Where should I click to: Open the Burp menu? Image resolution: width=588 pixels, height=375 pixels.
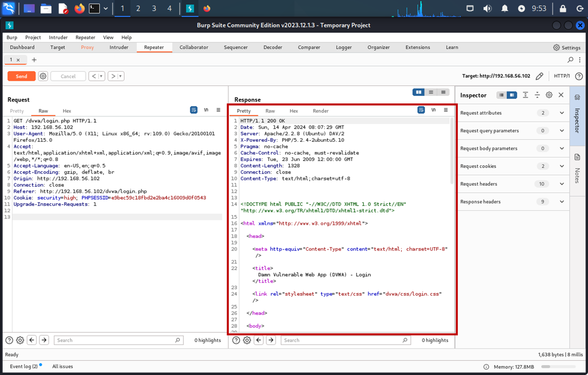click(x=12, y=37)
